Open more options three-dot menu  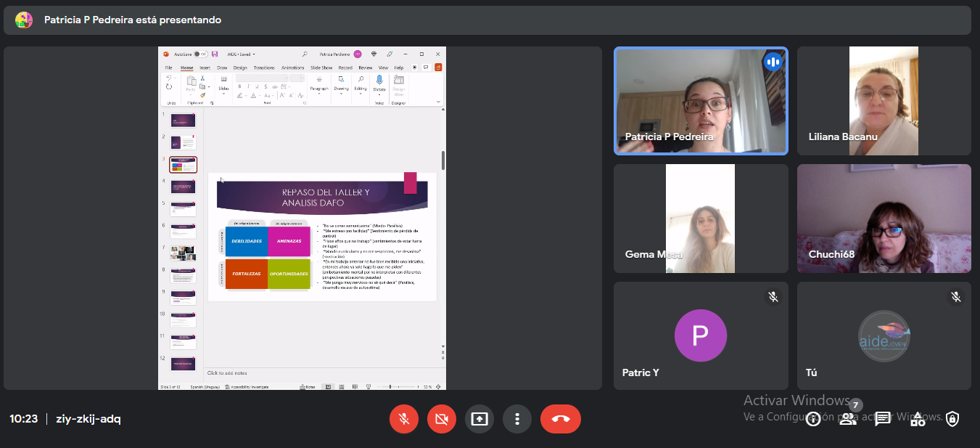click(x=517, y=419)
